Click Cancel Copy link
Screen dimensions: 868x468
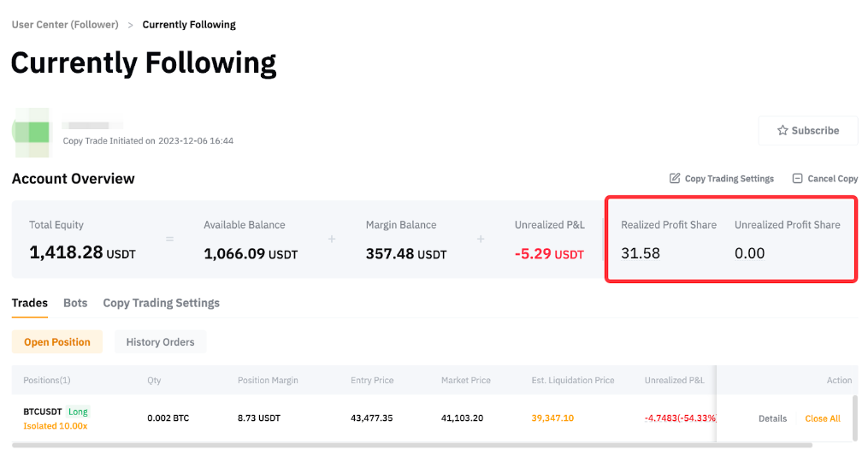click(832, 179)
